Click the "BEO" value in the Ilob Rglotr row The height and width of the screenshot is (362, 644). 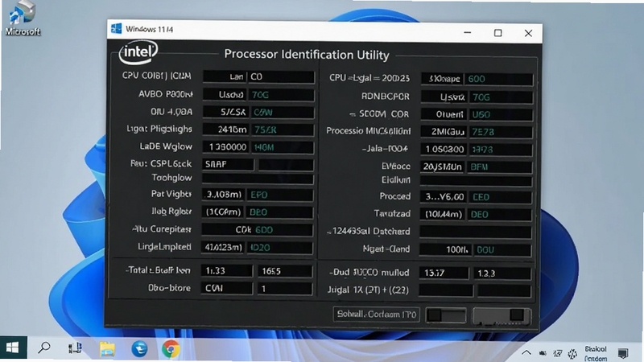pos(279,212)
